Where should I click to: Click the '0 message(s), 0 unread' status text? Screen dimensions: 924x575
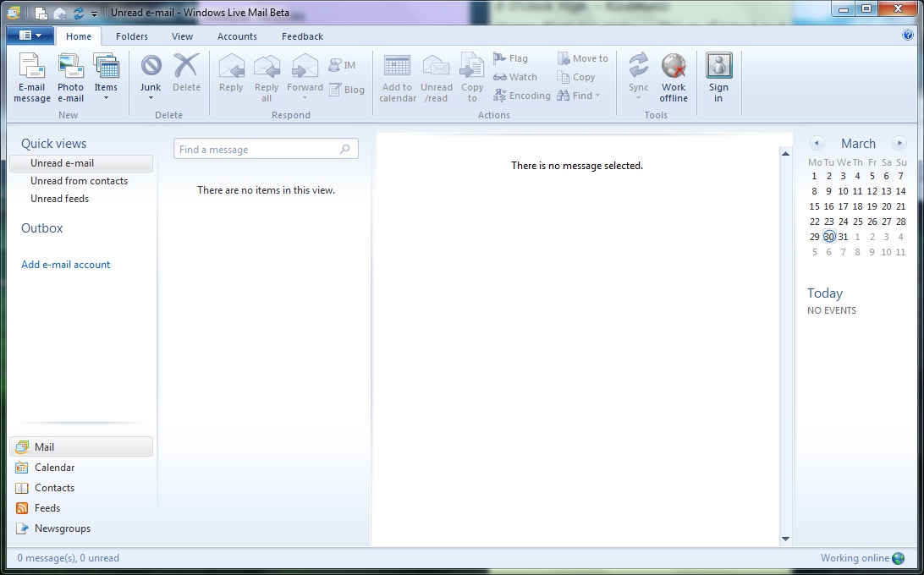click(x=69, y=558)
